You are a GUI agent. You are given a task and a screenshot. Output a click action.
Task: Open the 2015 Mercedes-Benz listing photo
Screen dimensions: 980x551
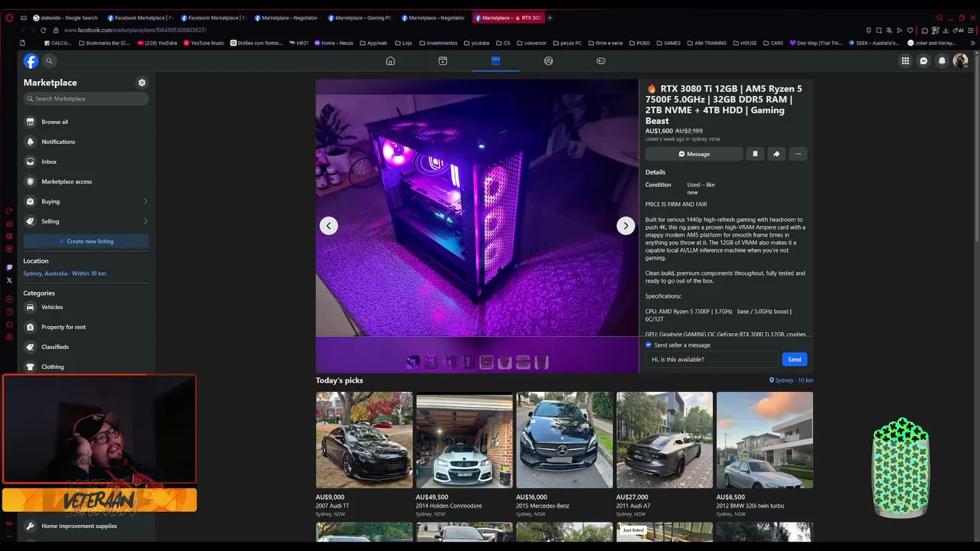pos(564,440)
